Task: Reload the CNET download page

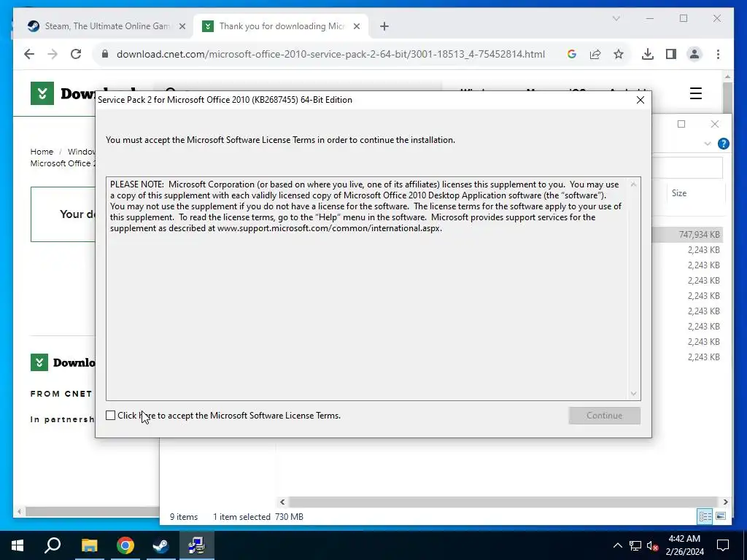Action: click(x=76, y=54)
